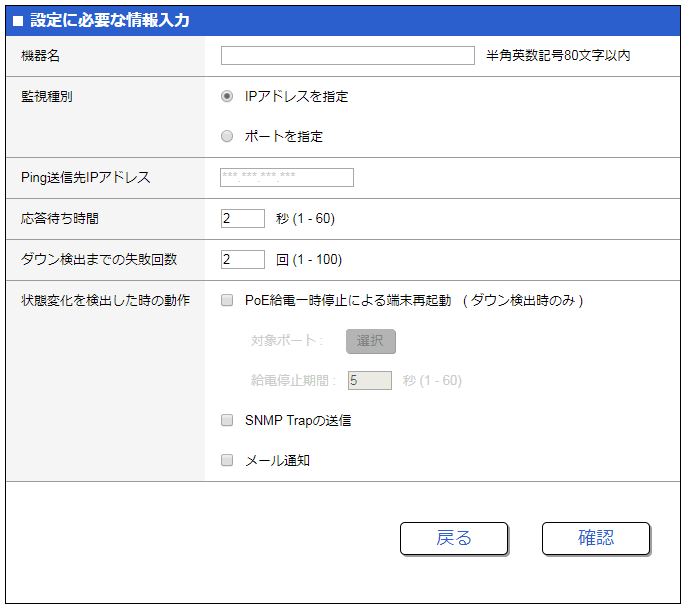
Task: Select the ポートを指定 radio button
Action: click(x=227, y=136)
